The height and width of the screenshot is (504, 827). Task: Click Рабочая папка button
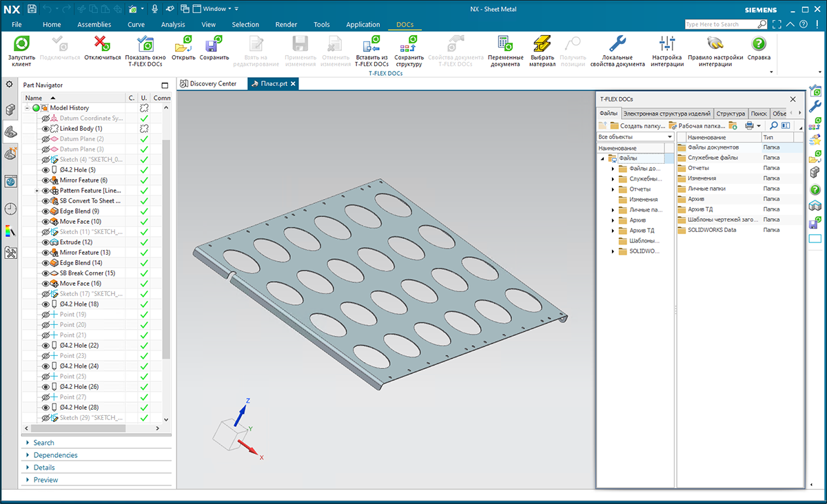pyautogui.click(x=696, y=126)
